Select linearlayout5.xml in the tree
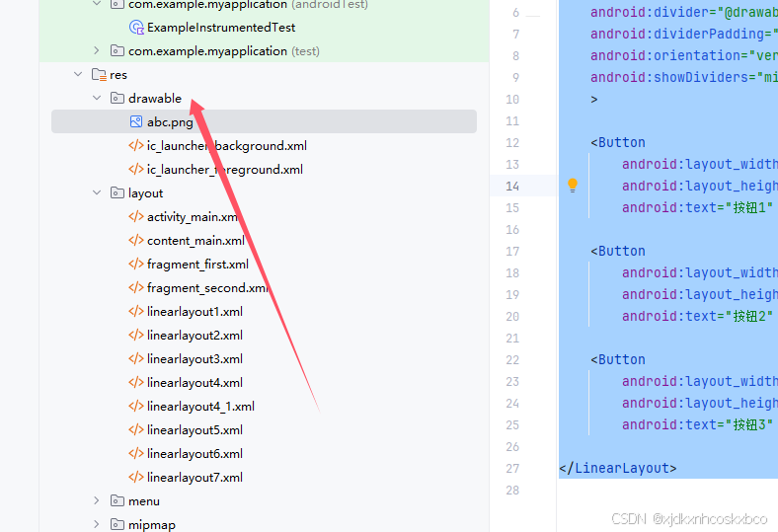Viewport: 778px width, 532px height. (195, 430)
